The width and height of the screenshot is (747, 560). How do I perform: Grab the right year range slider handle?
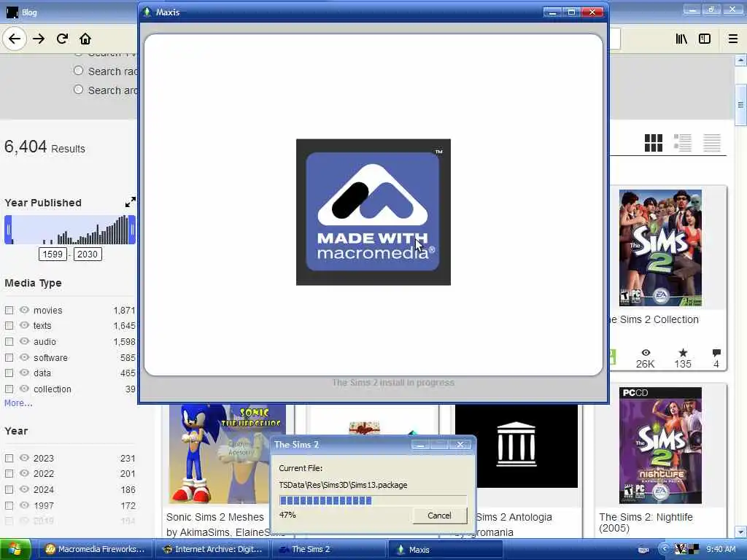point(132,230)
